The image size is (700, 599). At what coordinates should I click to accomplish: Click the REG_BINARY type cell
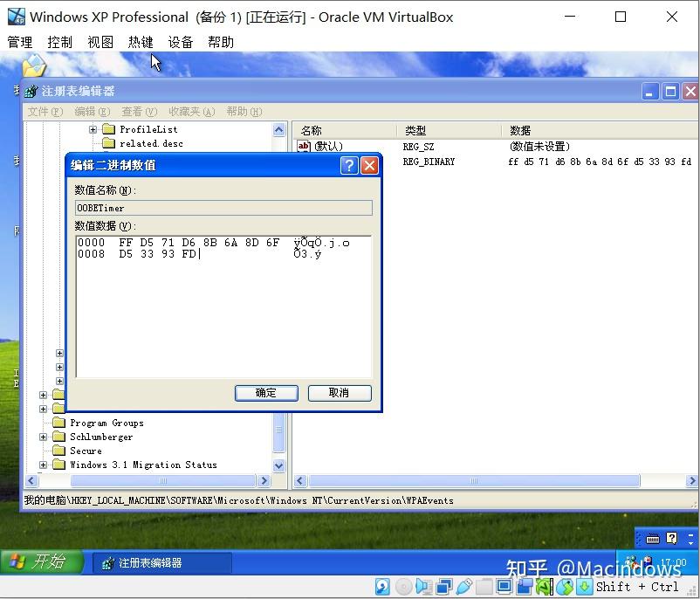click(x=429, y=162)
